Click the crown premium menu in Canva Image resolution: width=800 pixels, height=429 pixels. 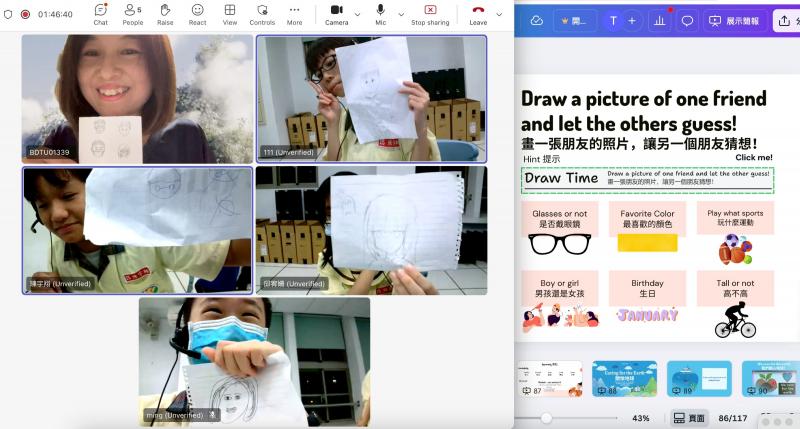[576, 20]
